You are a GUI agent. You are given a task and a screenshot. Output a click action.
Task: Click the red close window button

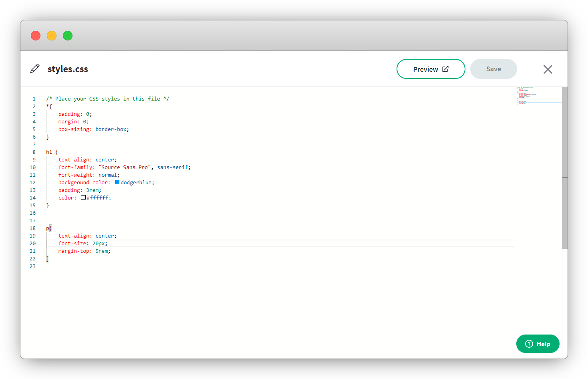point(36,36)
